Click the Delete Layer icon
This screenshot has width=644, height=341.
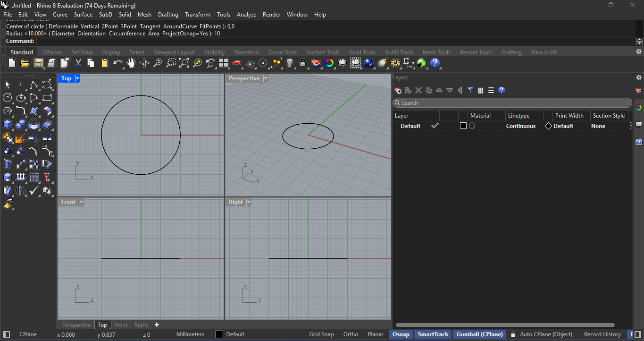(418, 90)
